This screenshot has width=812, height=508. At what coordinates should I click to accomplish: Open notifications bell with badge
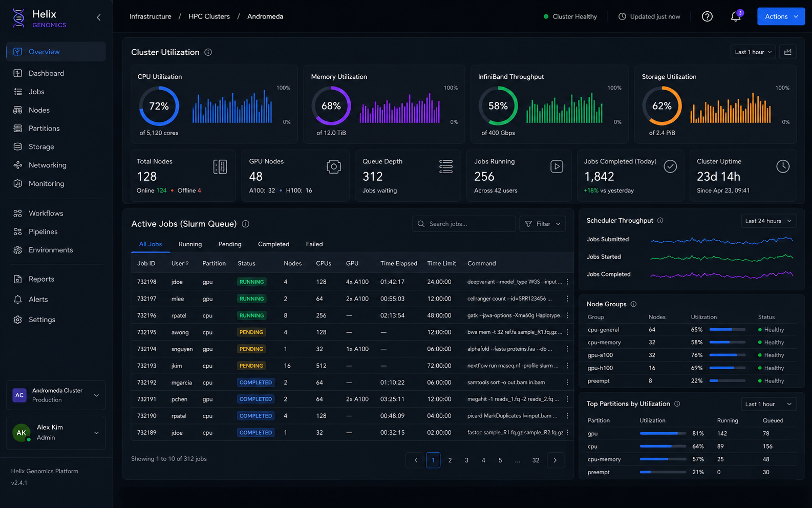coord(736,16)
